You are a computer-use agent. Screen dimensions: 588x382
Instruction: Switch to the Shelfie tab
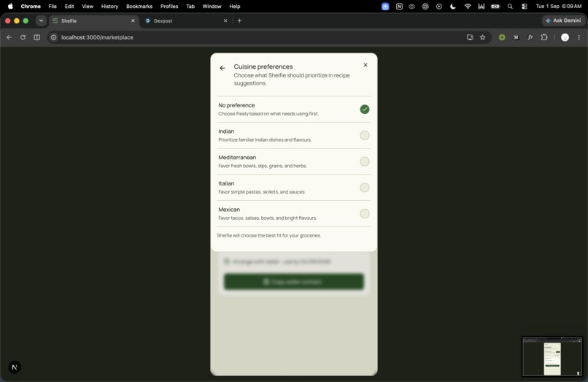pos(93,21)
